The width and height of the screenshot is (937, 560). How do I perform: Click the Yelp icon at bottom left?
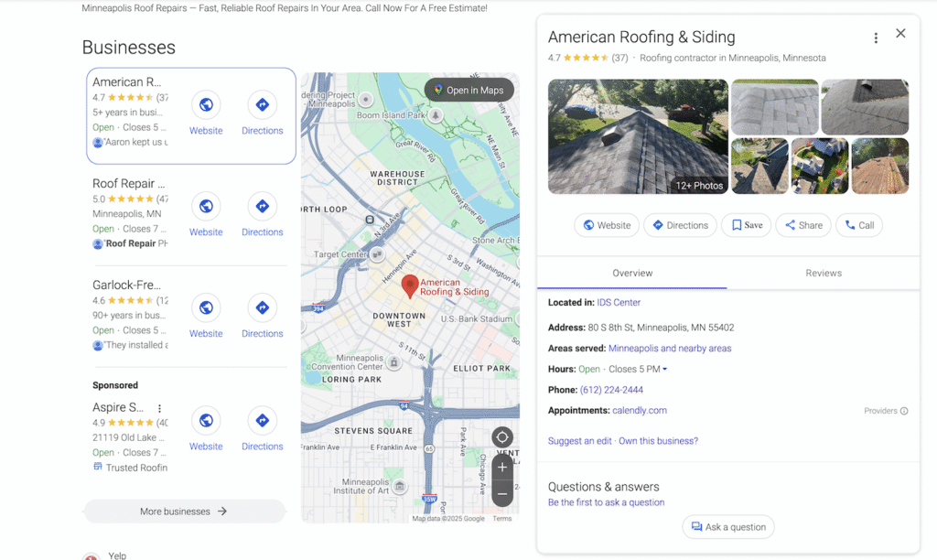pyautogui.click(x=92, y=555)
